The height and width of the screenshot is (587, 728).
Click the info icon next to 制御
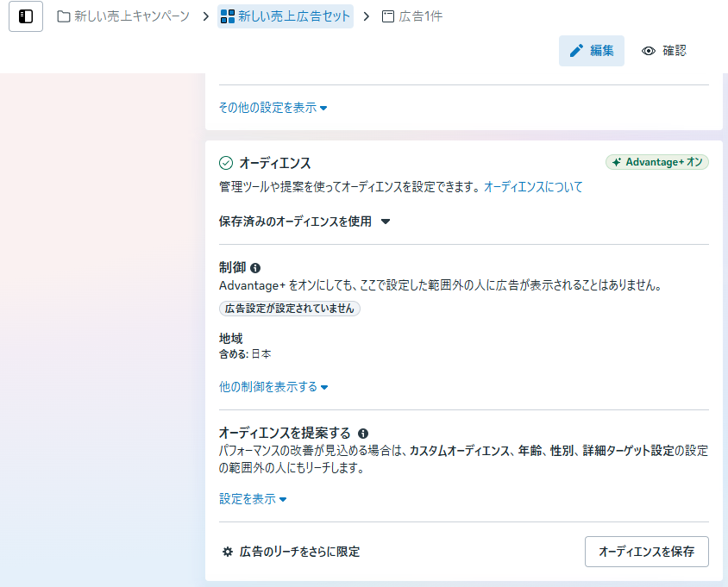pos(255,268)
